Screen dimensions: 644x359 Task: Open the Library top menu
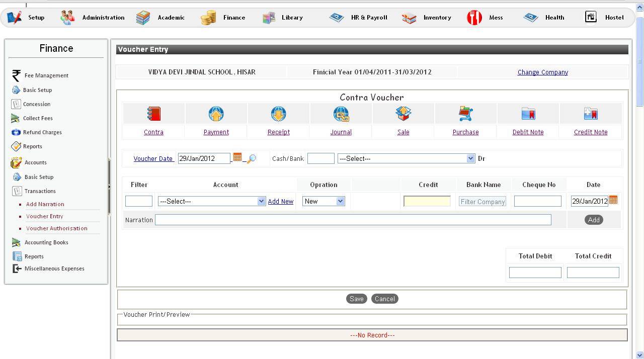pos(292,17)
